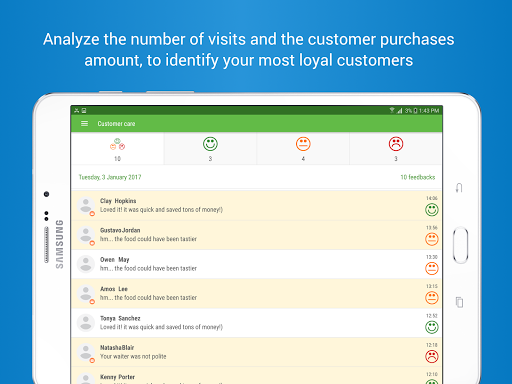The image size is (512, 384).
Task: Open Tonya Sanchez feedback entry
Action: (257, 323)
